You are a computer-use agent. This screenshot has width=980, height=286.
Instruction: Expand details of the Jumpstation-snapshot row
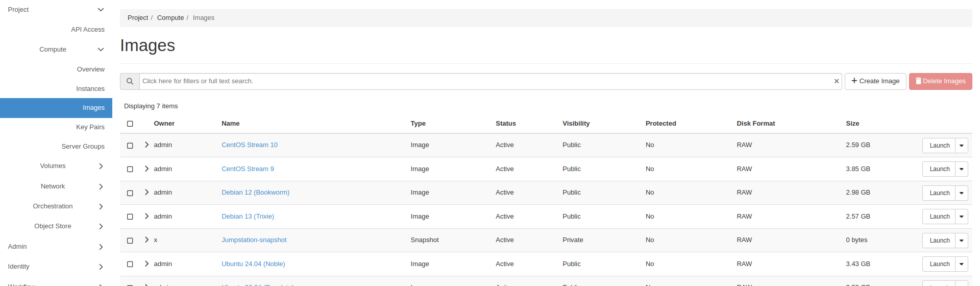point(146,240)
